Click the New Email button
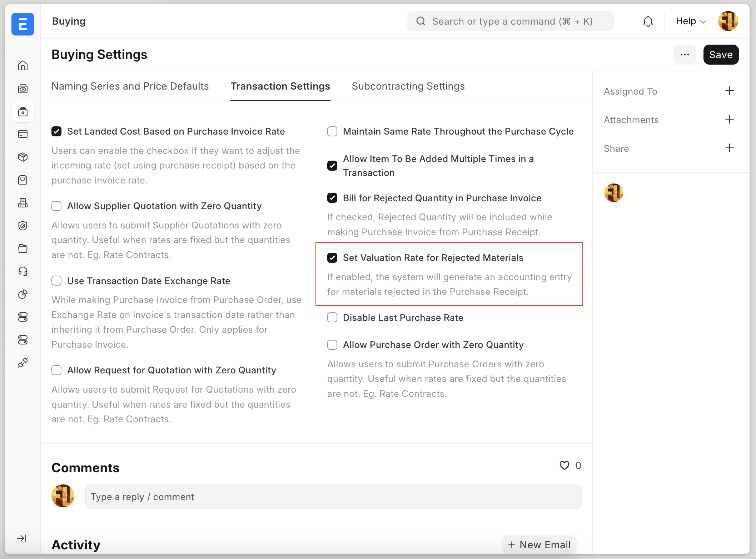756x559 pixels. [539, 545]
